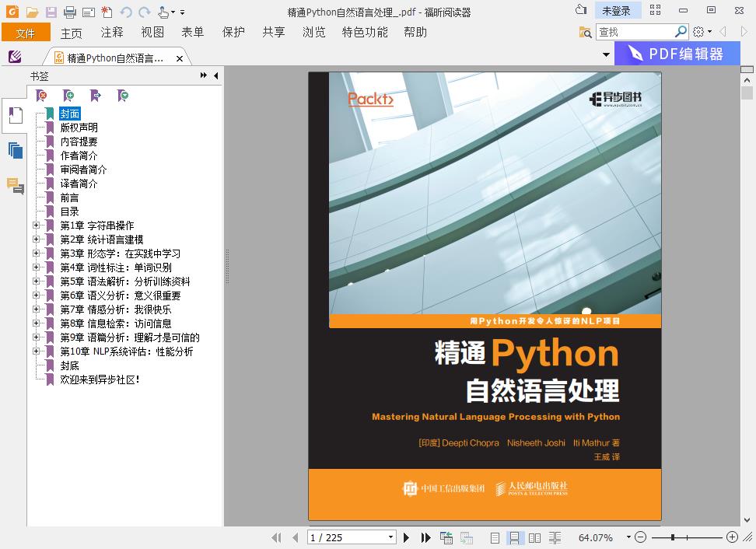This screenshot has width=756, height=549.
Task: Switch to continuous facing view mode
Action: 555,537
